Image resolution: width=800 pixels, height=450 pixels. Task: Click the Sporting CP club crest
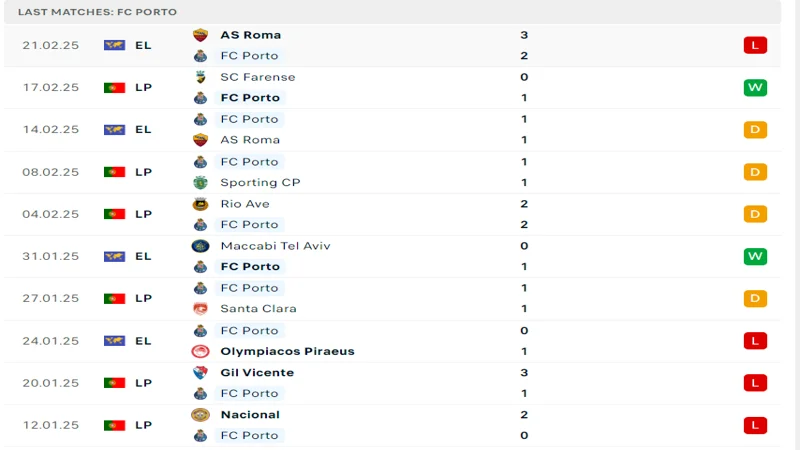200,183
